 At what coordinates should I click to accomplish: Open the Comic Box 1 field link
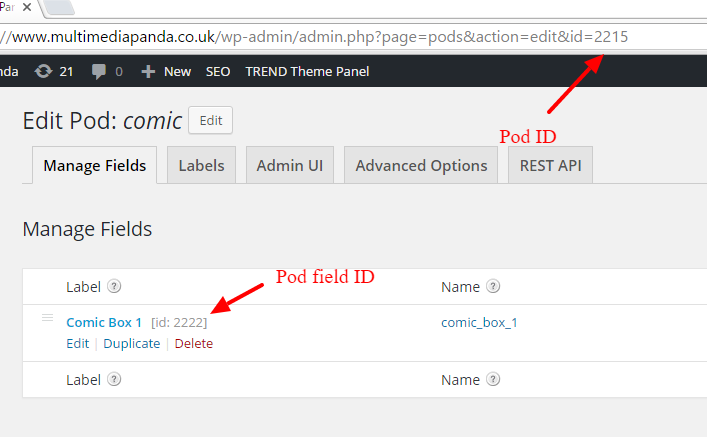click(x=104, y=322)
